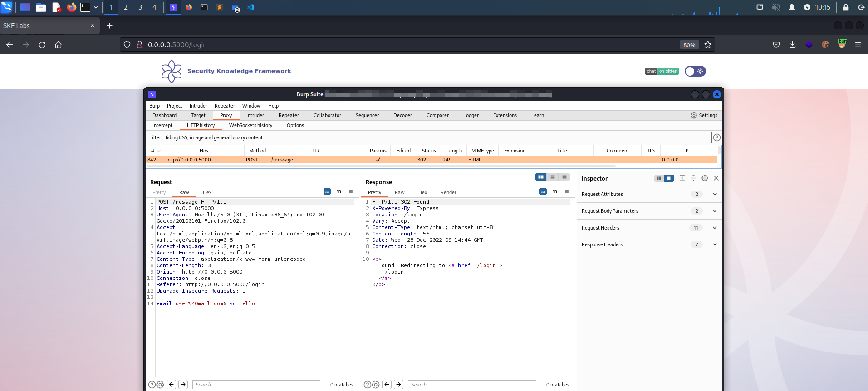Click the chat on gitter badge
Viewport: 868px width, 391px height.
[662, 71]
